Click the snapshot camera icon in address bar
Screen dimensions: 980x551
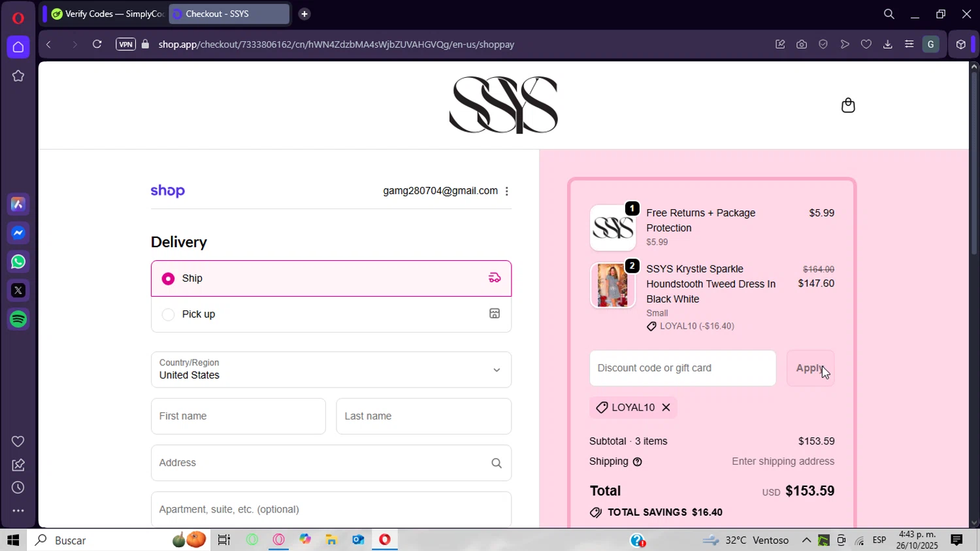click(802, 44)
